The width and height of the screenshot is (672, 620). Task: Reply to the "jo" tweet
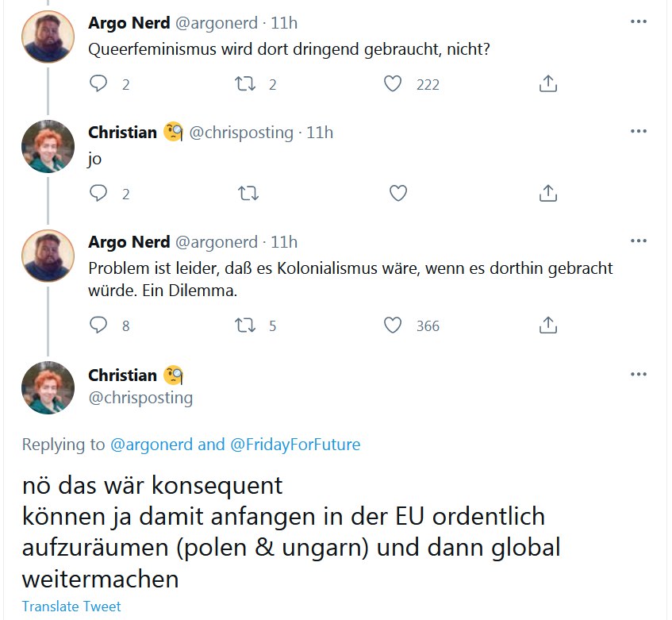coord(98,193)
